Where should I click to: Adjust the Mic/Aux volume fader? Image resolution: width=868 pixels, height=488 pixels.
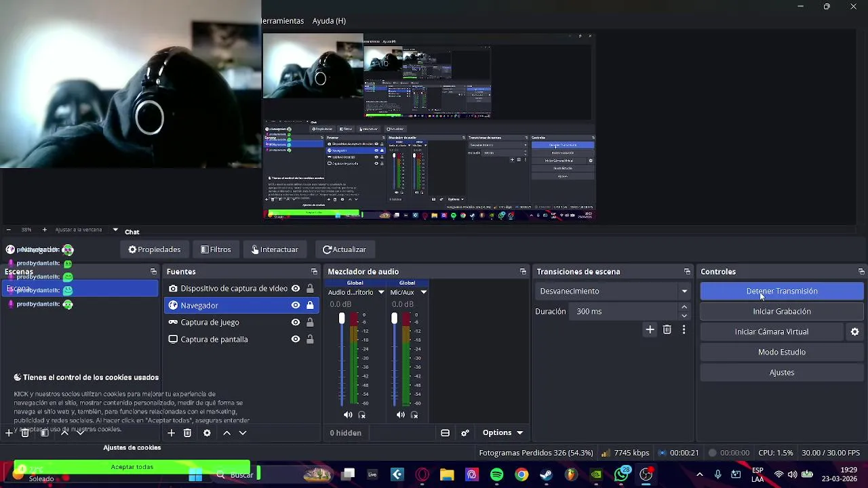pos(395,318)
